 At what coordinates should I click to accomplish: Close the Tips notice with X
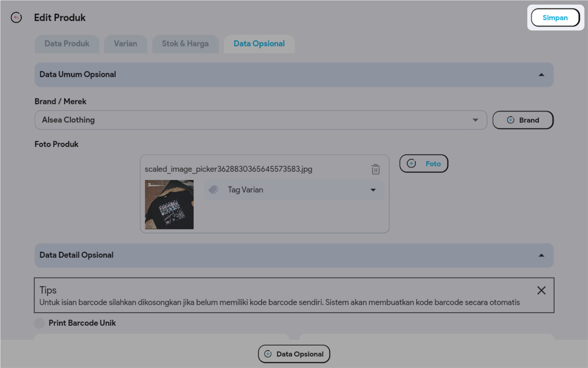[541, 290]
